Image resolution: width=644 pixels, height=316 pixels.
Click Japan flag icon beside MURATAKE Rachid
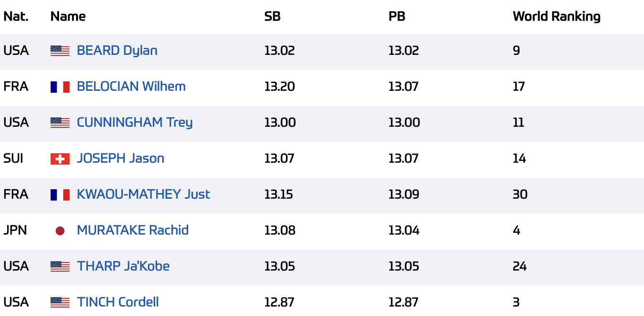(60, 231)
